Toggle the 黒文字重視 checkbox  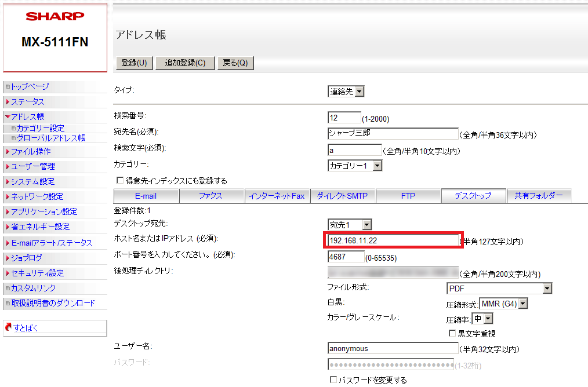(452, 334)
